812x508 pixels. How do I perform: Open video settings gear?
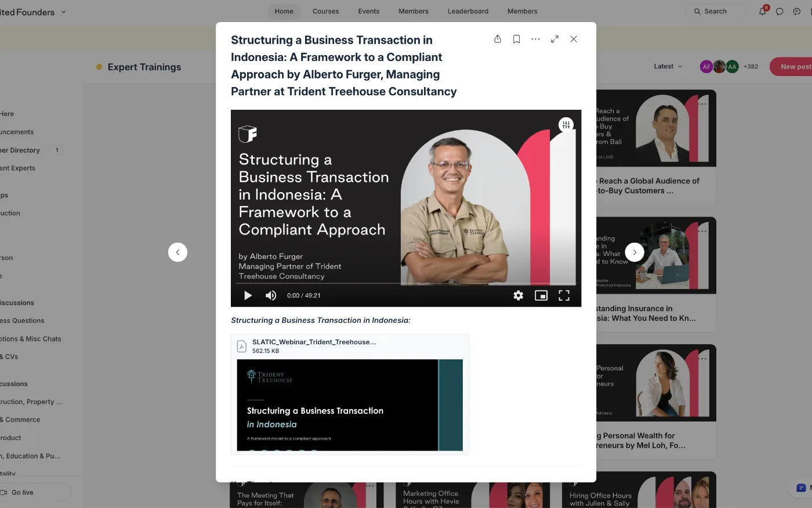[x=519, y=296]
